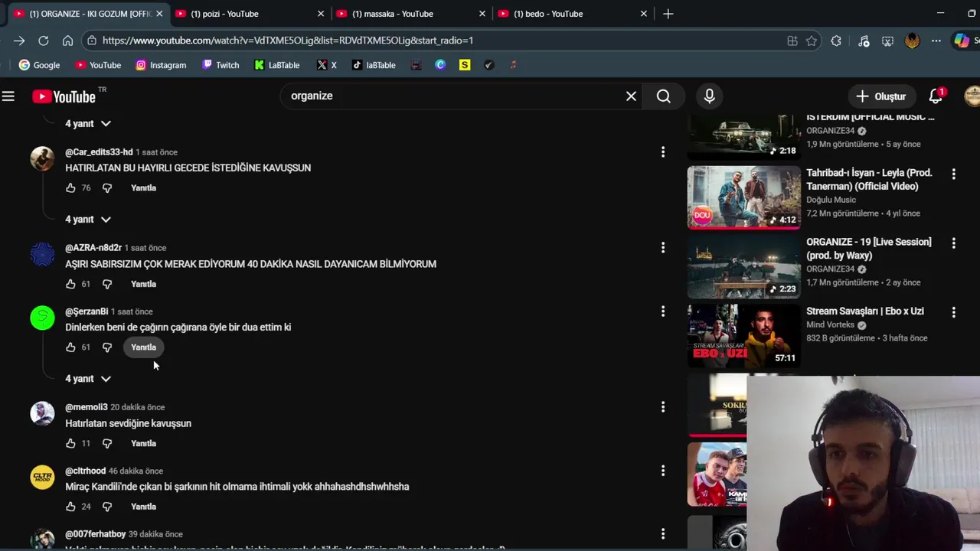Open the YouTube hamburger guide menu
Image resolution: width=980 pixels, height=551 pixels.
(8, 96)
